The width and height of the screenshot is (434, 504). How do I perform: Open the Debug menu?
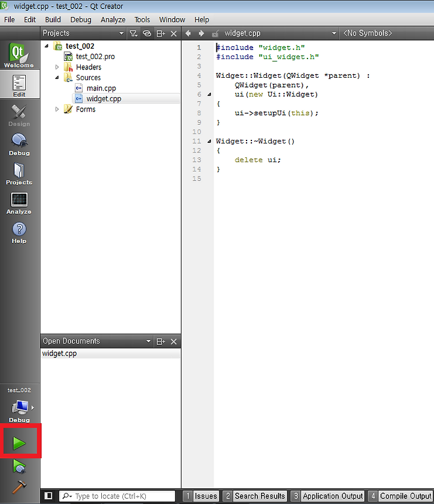coord(81,20)
